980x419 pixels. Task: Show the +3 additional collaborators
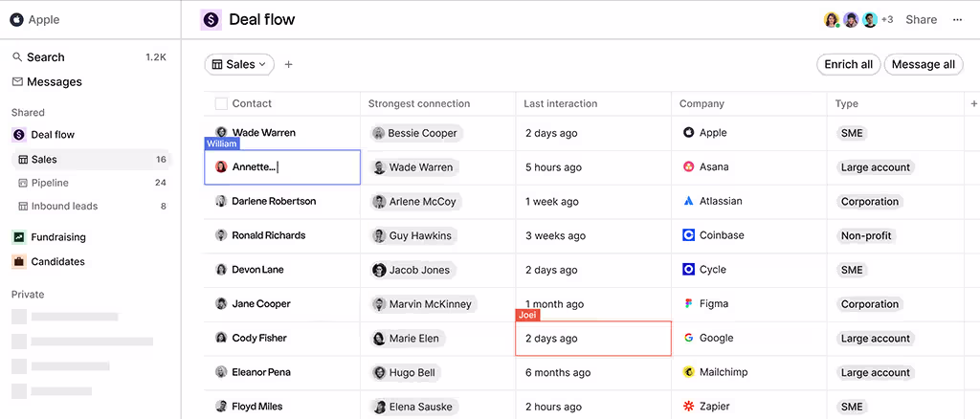[887, 20]
